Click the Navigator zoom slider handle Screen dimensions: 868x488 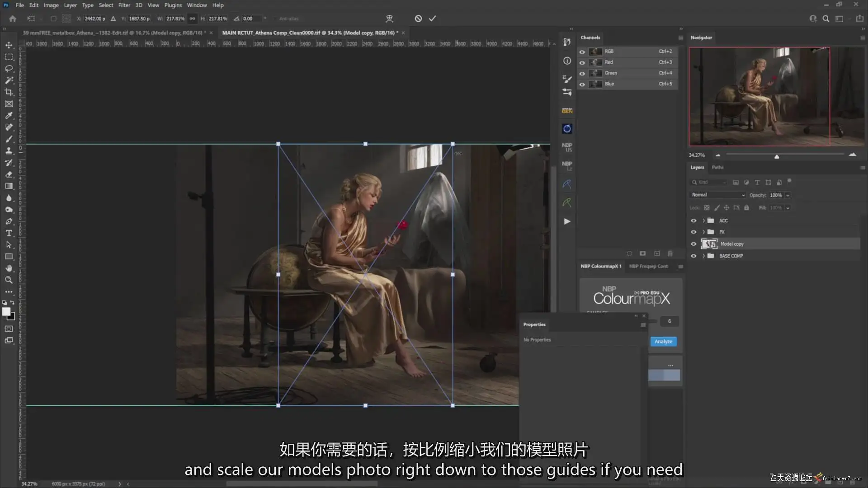tap(777, 156)
